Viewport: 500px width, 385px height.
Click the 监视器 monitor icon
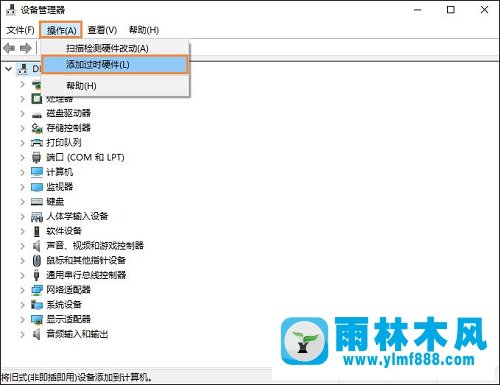pyautogui.click(x=37, y=187)
